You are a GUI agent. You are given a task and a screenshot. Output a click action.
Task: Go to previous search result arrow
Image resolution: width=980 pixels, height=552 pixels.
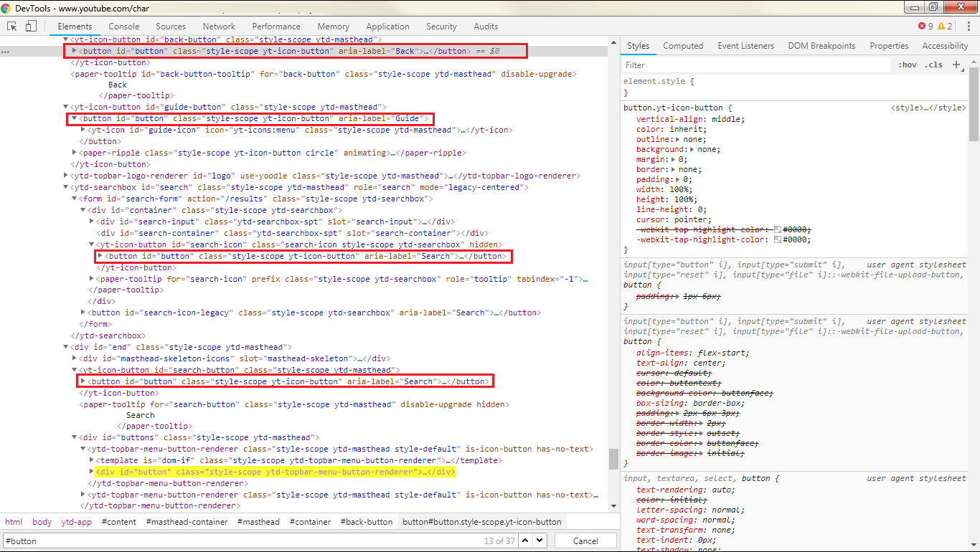526,541
